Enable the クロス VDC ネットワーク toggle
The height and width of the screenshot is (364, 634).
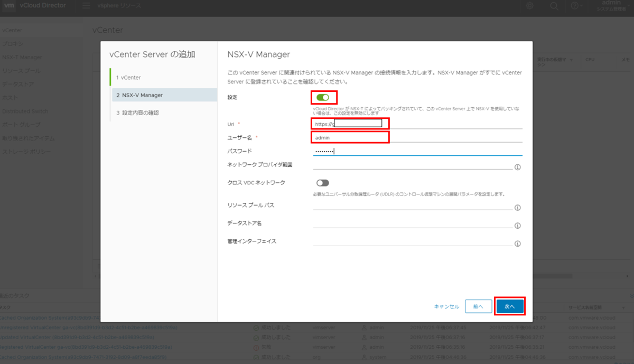click(322, 183)
